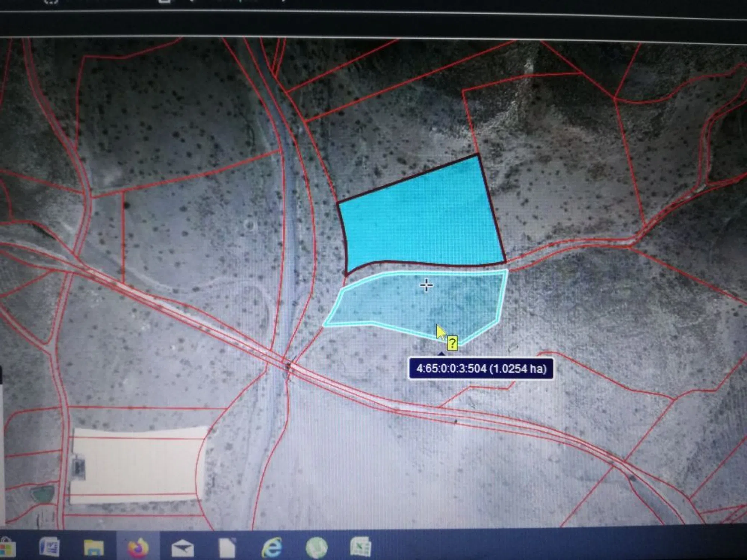Click the parcel tooltip showing 1.0254 ha
The image size is (747, 560).
(x=481, y=369)
